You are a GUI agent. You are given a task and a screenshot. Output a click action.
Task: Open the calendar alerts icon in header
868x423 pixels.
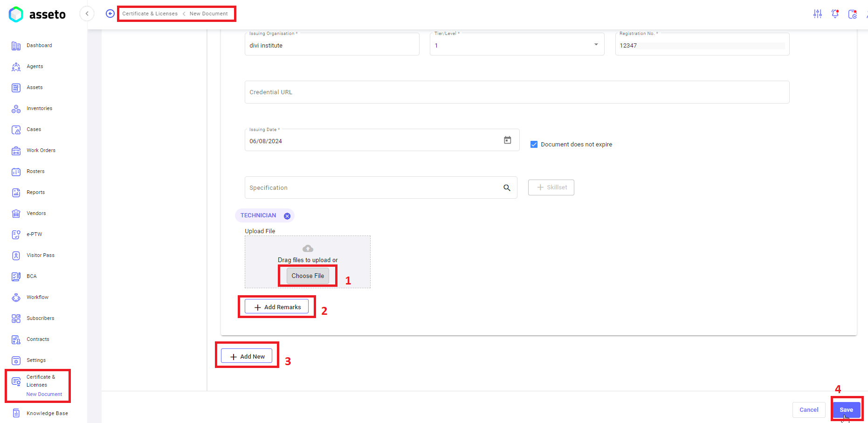coord(853,14)
